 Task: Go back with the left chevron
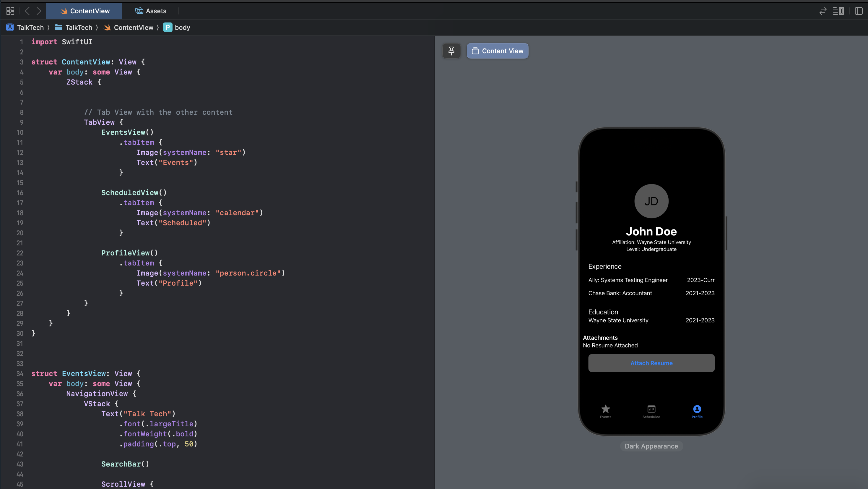coord(27,11)
